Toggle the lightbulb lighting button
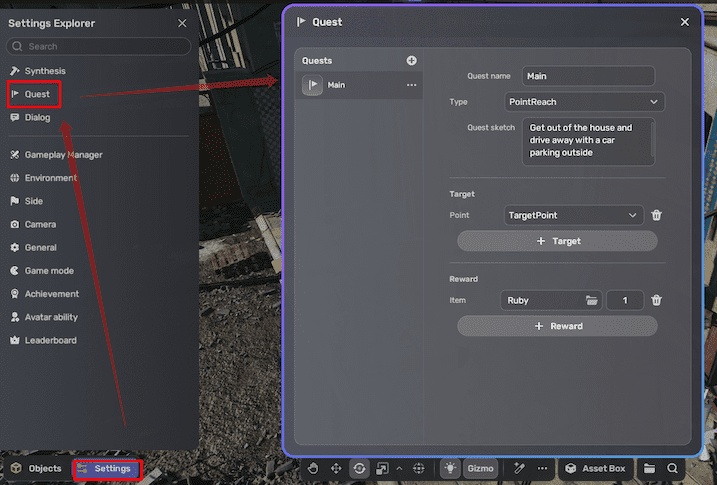The width and height of the screenshot is (717, 485). [x=450, y=468]
